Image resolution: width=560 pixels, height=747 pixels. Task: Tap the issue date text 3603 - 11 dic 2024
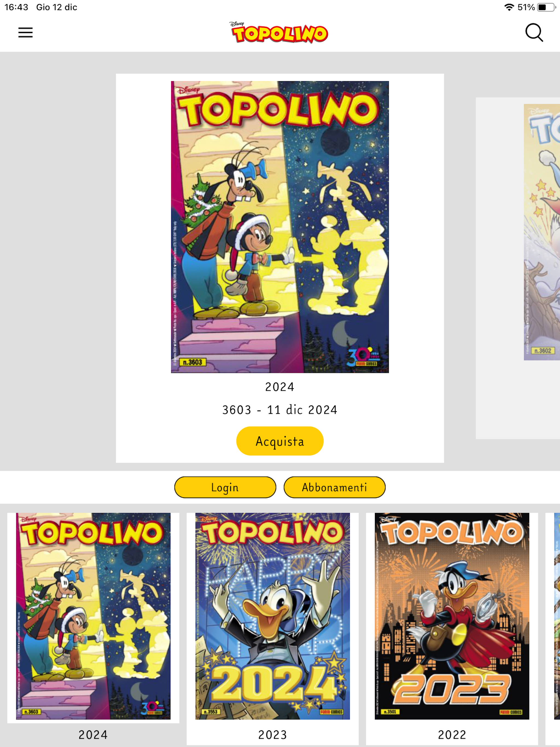point(280,410)
